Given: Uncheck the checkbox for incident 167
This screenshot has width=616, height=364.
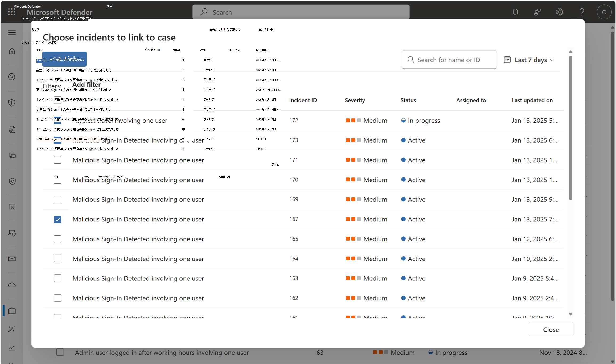Looking at the screenshot, I should 58,219.
